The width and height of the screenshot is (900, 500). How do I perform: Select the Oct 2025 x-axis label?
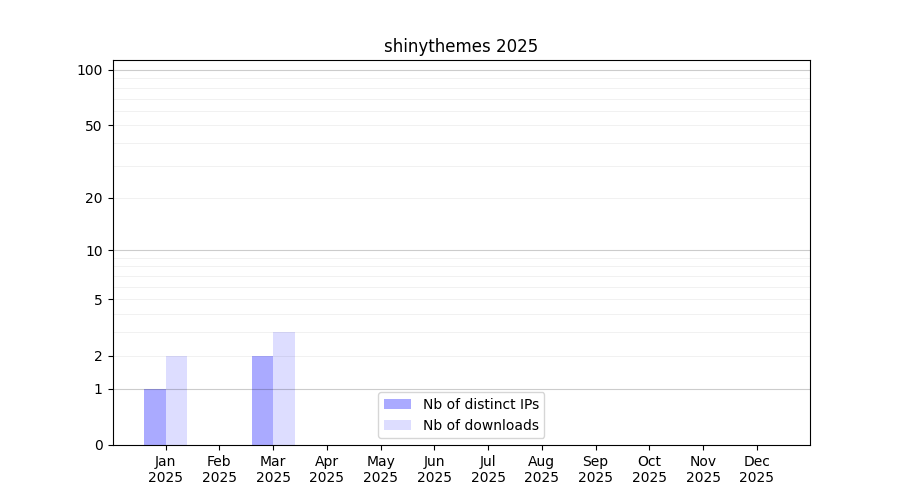point(649,469)
